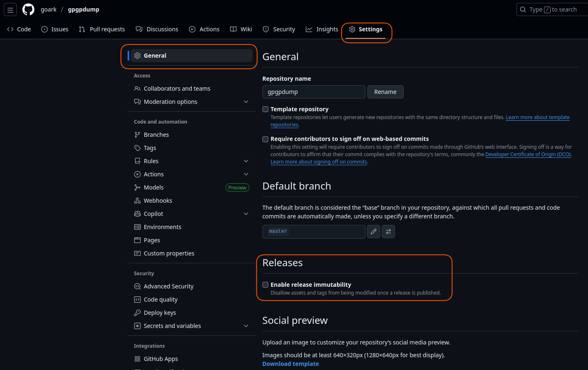Click the Rename button

[385, 92]
